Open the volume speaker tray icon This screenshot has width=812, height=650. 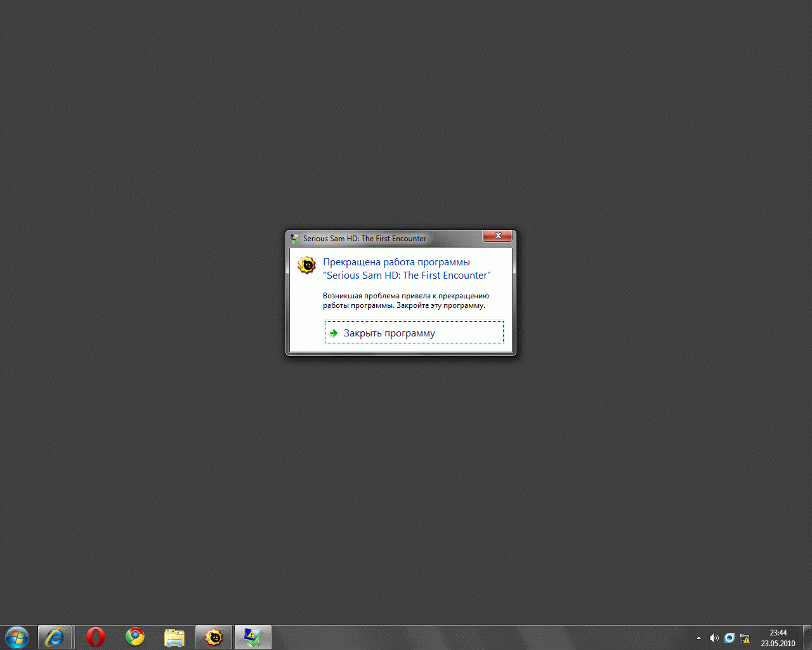[x=714, y=638]
